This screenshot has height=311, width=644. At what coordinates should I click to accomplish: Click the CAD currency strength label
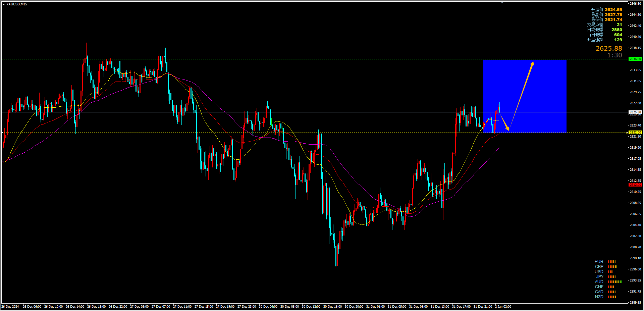click(x=599, y=292)
